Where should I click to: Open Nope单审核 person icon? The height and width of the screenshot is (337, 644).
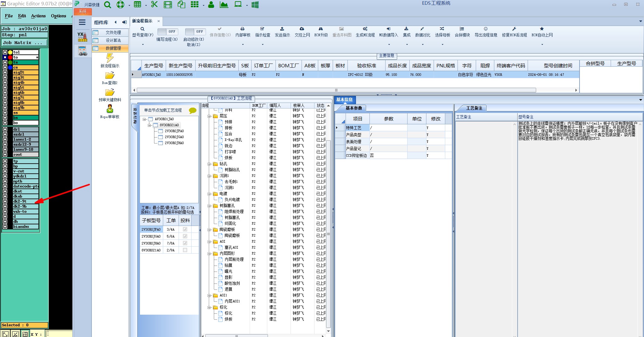tap(110, 109)
